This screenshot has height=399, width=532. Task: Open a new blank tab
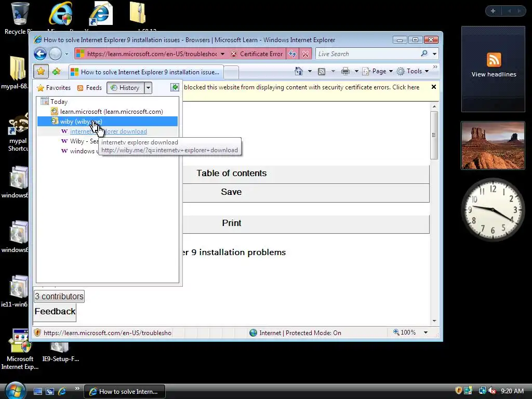[231, 72]
